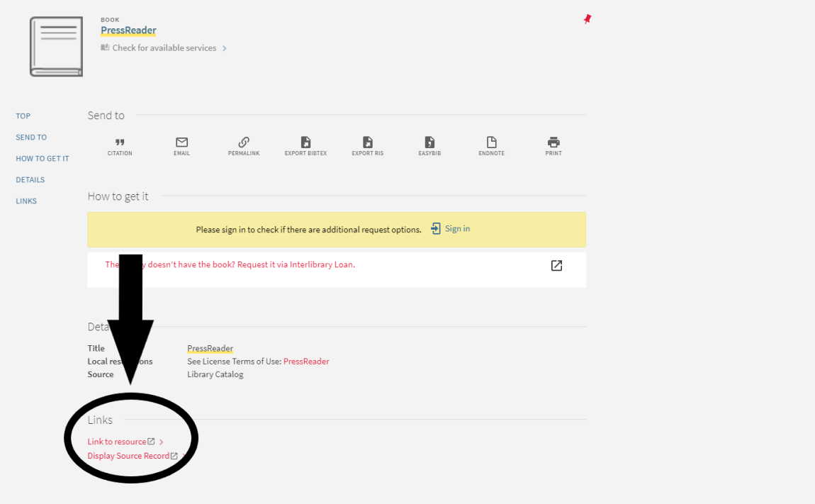The width and height of the screenshot is (815, 504).
Task: Expand Check for available services
Action: pos(164,48)
